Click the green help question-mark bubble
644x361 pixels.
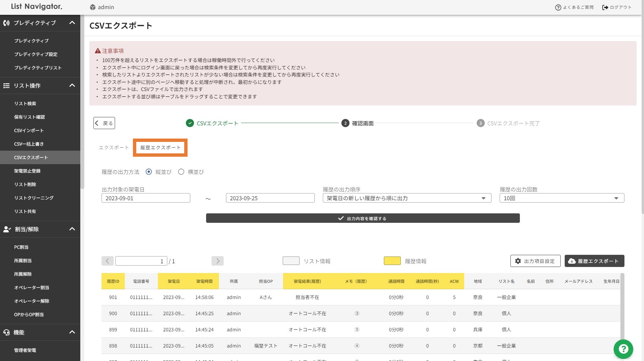(x=623, y=349)
